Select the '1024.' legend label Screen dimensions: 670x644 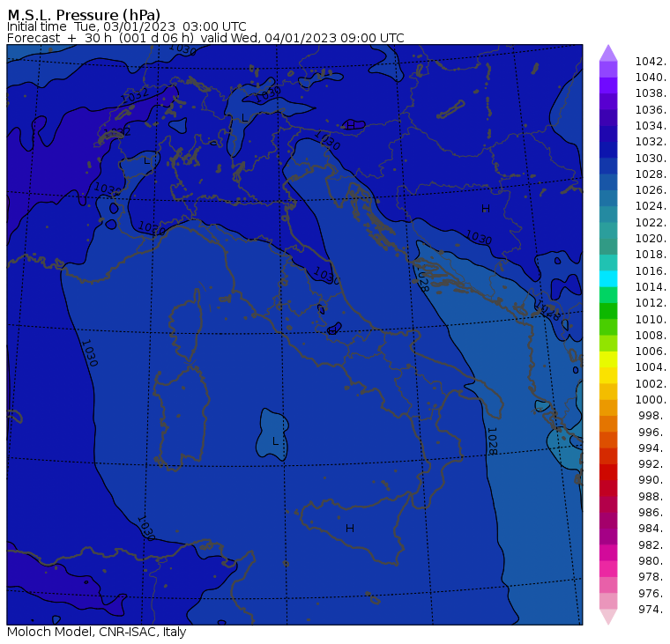(x=651, y=206)
